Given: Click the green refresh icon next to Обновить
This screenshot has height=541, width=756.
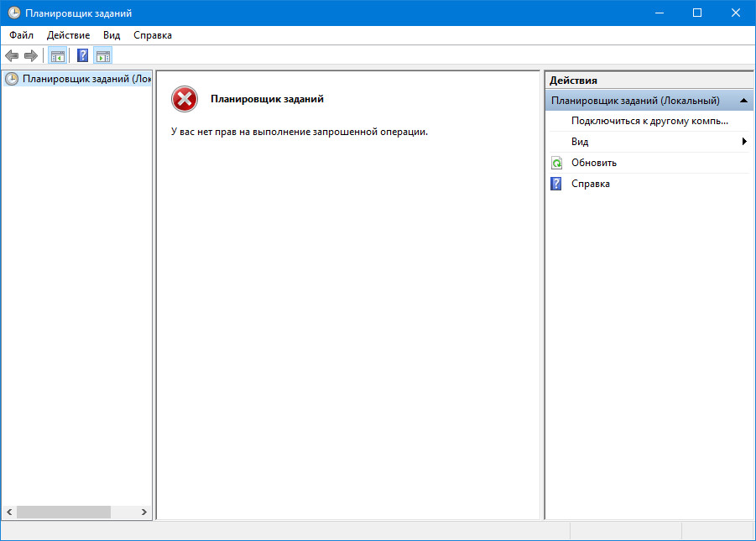Looking at the screenshot, I should (x=556, y=163).
